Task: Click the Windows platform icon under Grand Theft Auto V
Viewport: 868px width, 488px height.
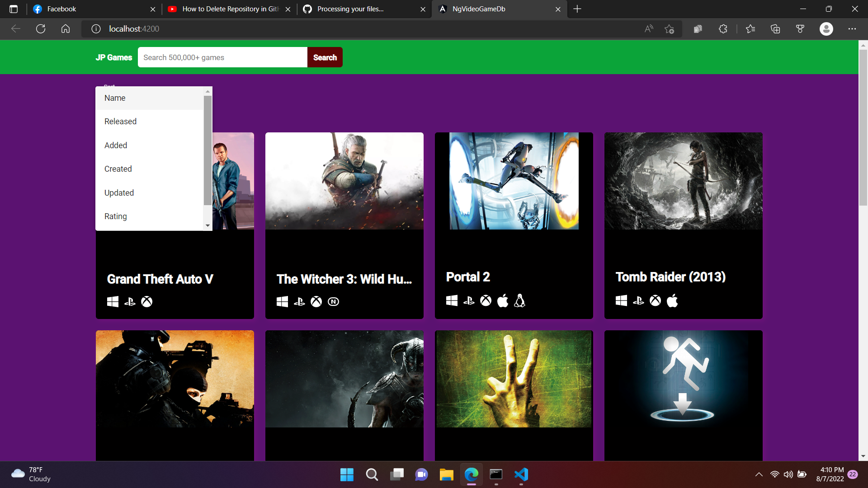Action: click(x=113, y=301)
